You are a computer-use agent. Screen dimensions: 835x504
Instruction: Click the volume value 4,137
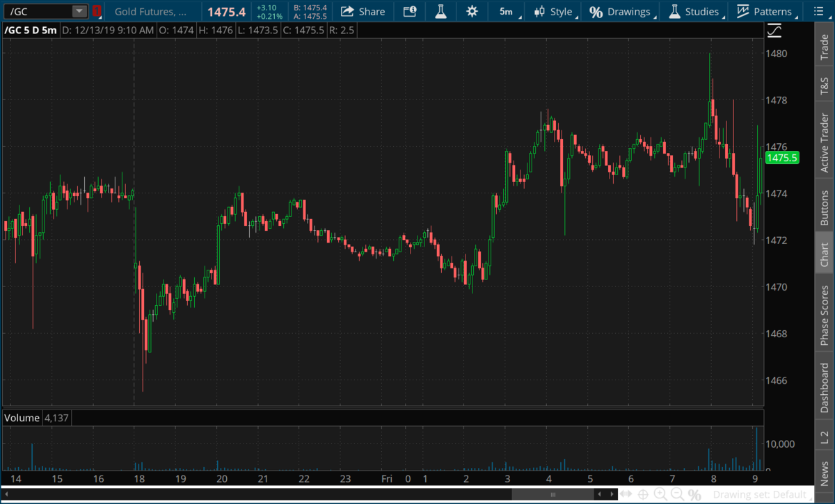click(x=56, y=418)
